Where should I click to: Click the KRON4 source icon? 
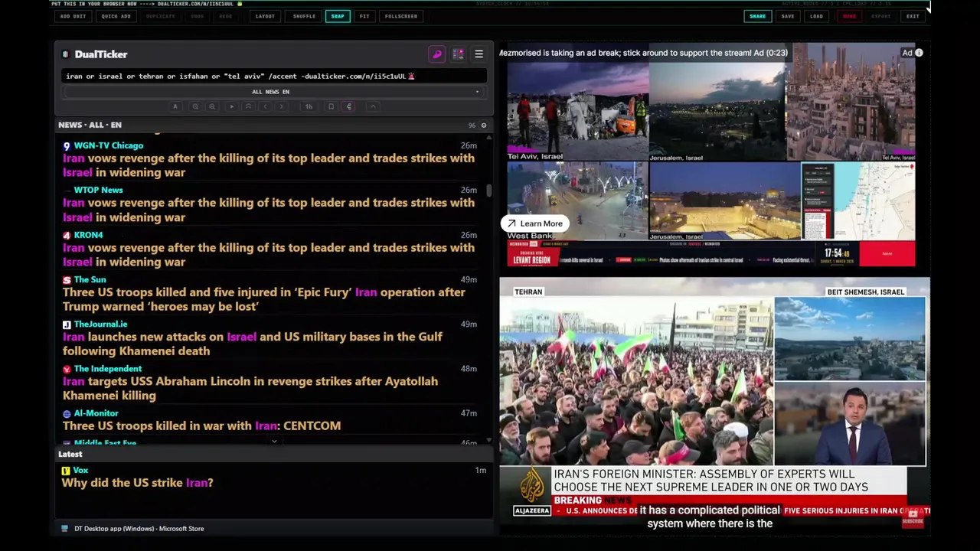(x=67, y=235)
